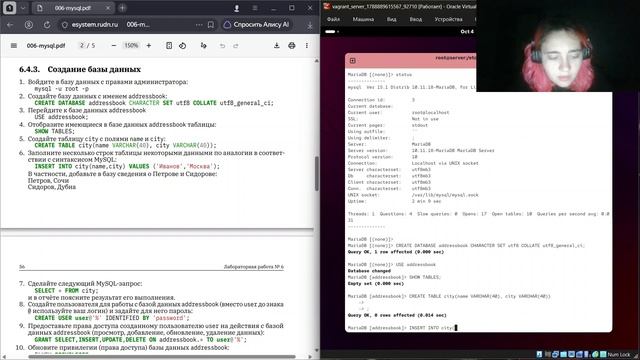The image size is (640, 360).
Task: Download the 006-mysql.pdf file
Action: [277, 45]
